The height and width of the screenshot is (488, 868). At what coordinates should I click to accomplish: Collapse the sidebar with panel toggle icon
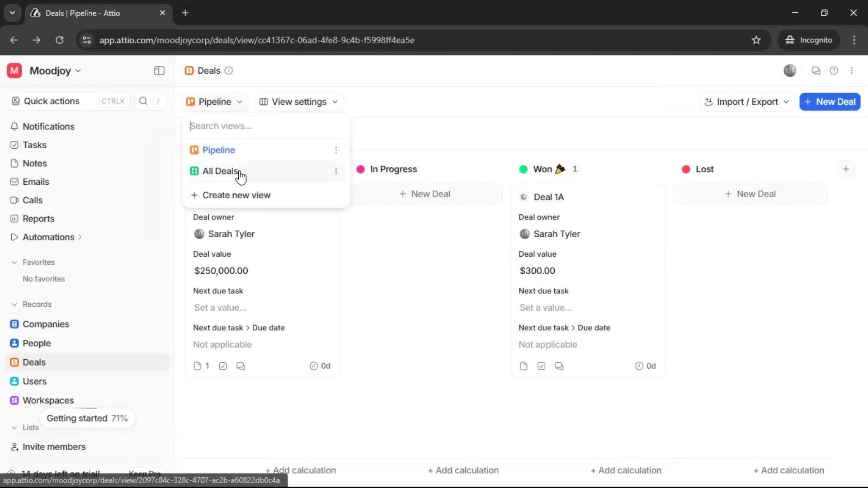[x=159, y=70]
